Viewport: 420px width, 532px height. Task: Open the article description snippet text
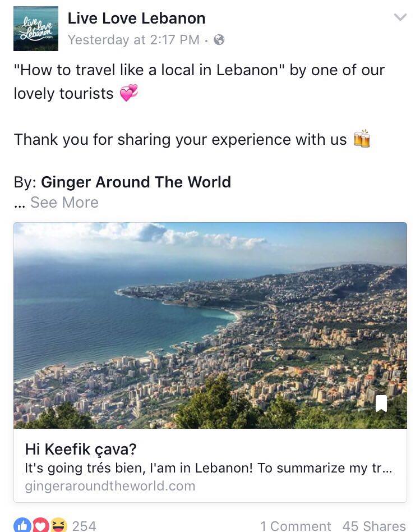[x=209, y=468]
